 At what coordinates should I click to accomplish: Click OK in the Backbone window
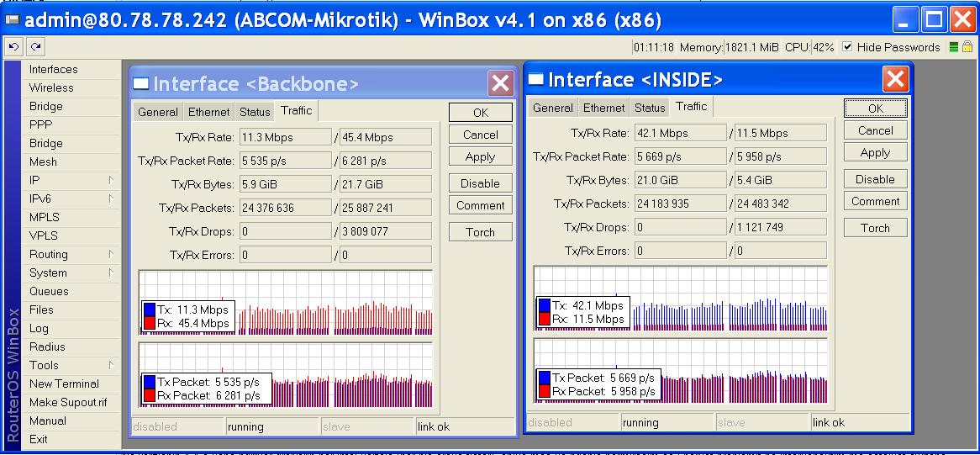pos(480,113)
